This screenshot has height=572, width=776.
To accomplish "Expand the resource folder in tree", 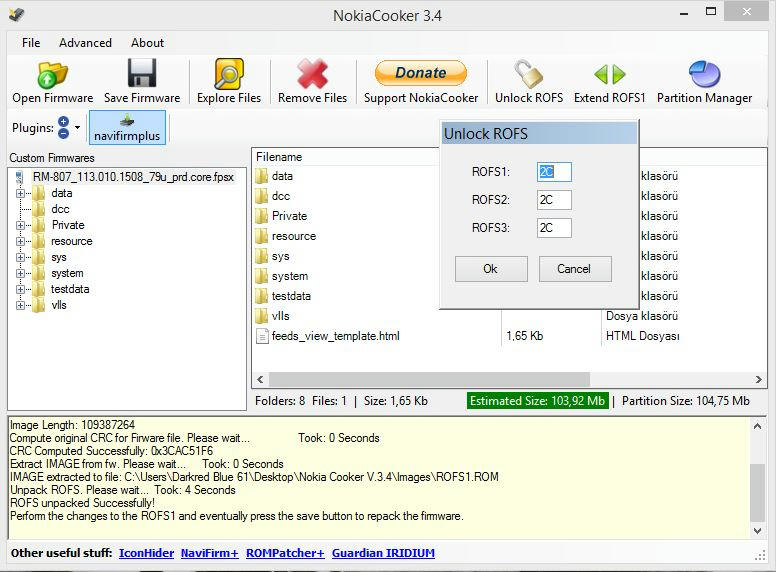I will pyautogui.click(x=20, y=241).
